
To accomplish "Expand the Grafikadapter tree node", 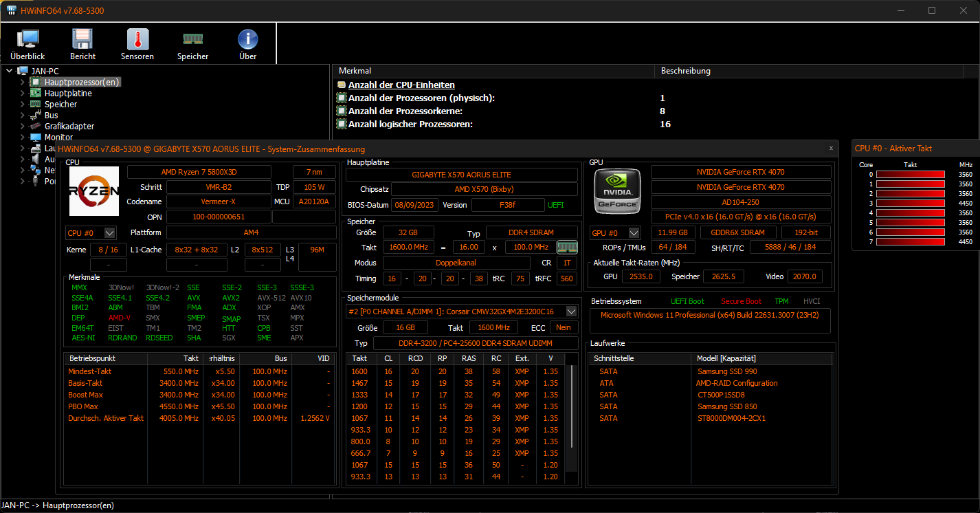I will tap(22, 126).
